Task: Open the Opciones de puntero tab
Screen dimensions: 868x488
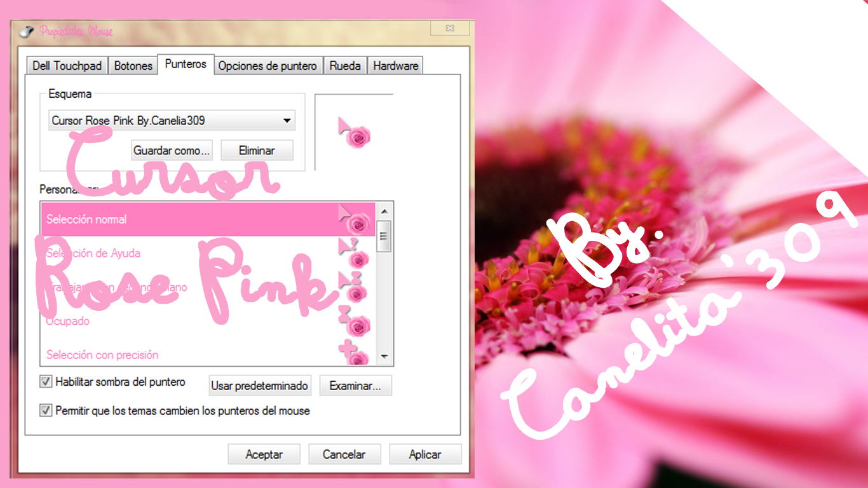Action: point(268,65)
